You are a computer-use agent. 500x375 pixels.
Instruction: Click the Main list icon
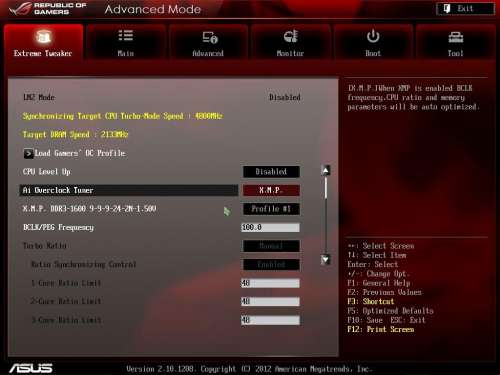[126, 35]
